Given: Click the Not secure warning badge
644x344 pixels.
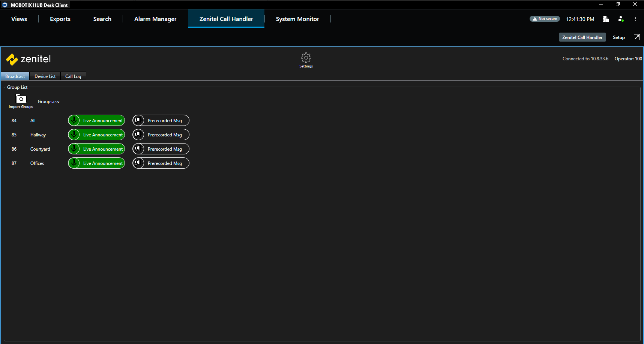Looking at the screenshot, I should point(545,19).
